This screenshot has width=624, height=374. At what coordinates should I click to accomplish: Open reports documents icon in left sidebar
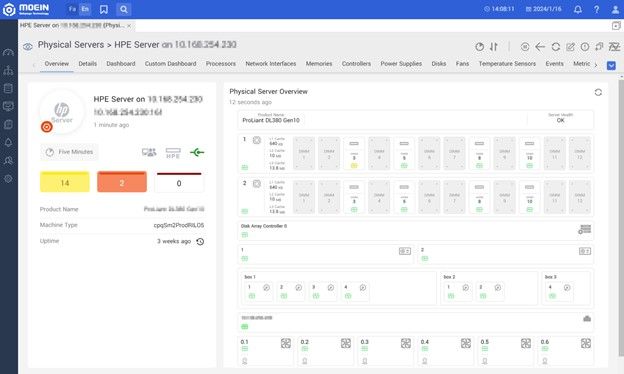pyautogui.click(x=8, y=125)
